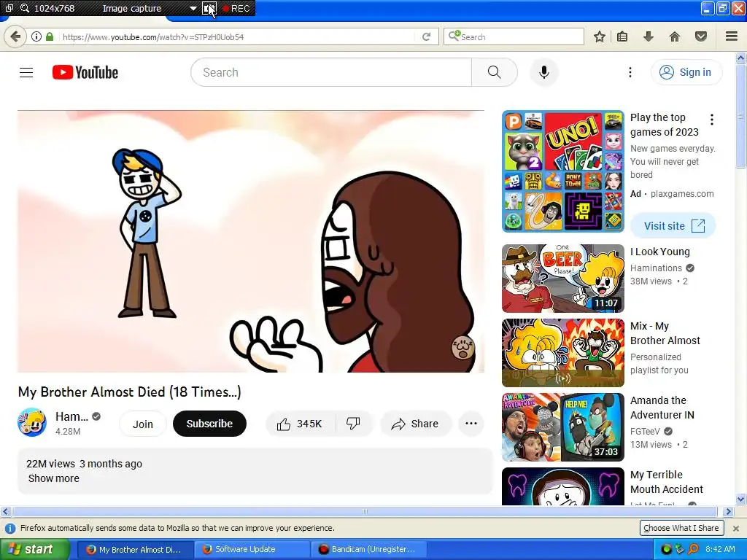Viewport: 747px width, 560px height.
Task: Visit site for the plaxgames ad
Action: [673, 226]
